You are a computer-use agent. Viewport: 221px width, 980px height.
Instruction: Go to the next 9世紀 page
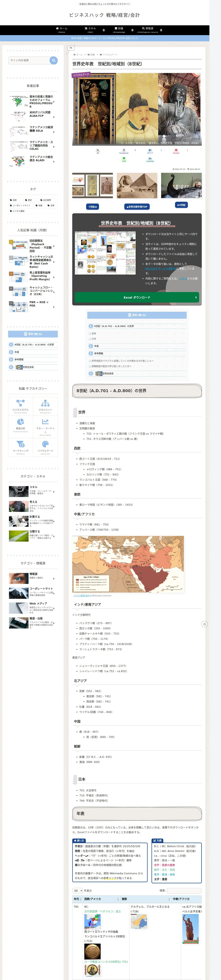(181, 205)
